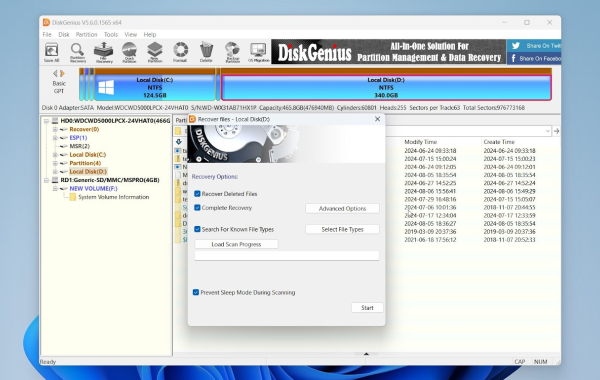Open the Backup Partition tool
Viewport: 600px width, 380px height.
coord(232,52)
